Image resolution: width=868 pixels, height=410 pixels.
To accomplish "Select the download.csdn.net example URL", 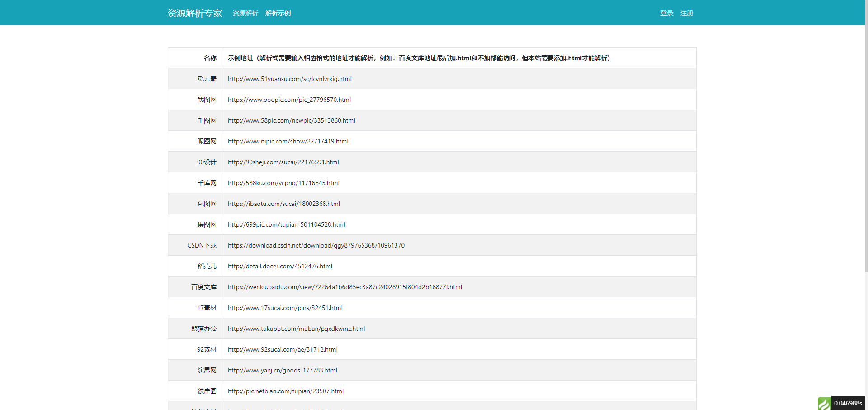I will click(x=316, y=245).
